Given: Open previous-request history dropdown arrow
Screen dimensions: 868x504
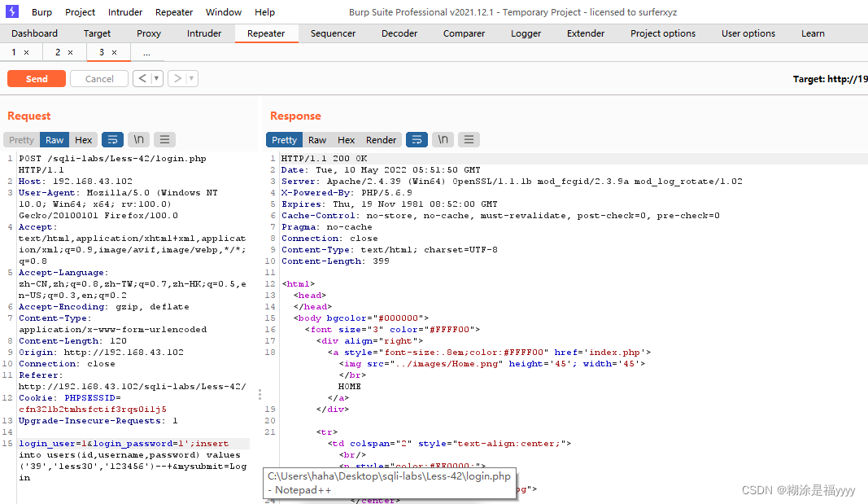Looking at the screenshot, I should 157,78.
